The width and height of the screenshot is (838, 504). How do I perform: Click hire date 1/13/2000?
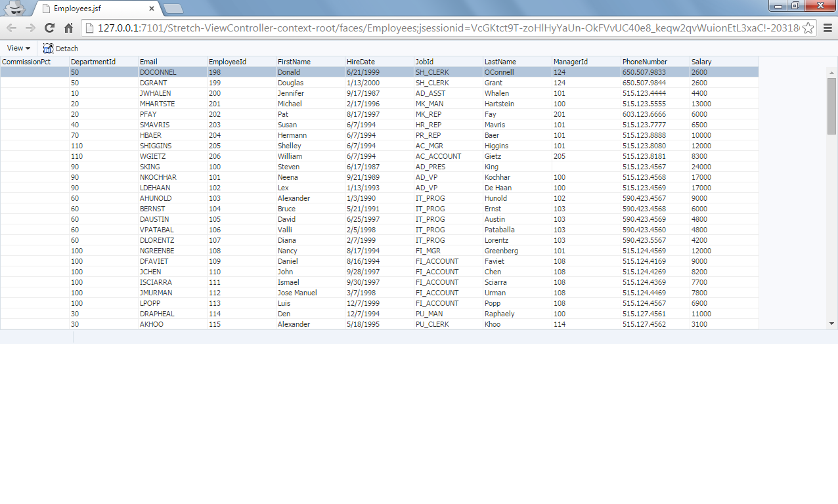[x=363, y=83]
